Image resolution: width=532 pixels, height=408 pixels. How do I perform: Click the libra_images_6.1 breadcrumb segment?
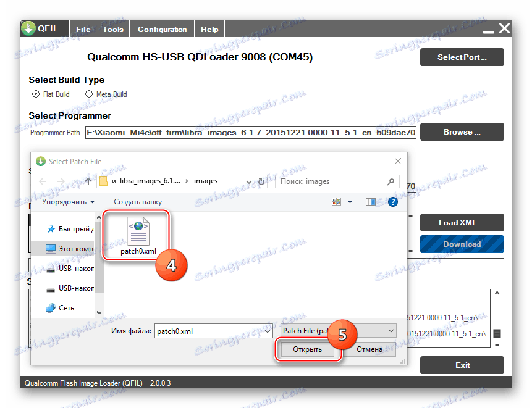point(150,181)
